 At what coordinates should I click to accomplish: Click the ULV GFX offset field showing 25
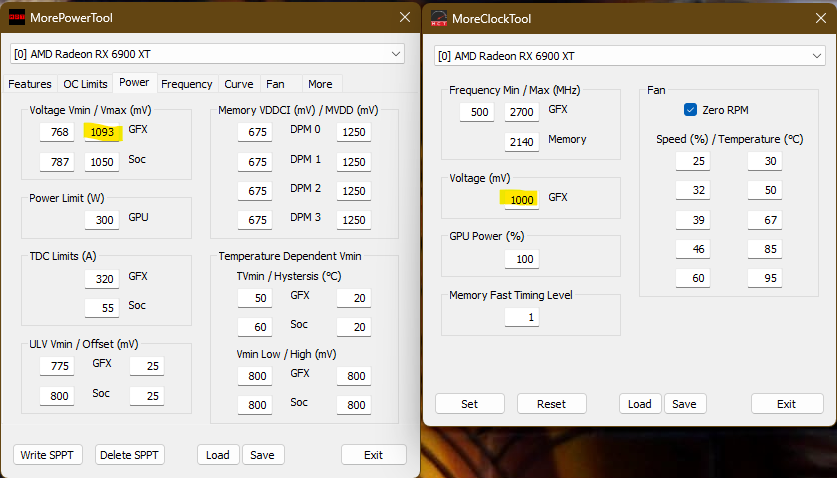tap(147, 366)
